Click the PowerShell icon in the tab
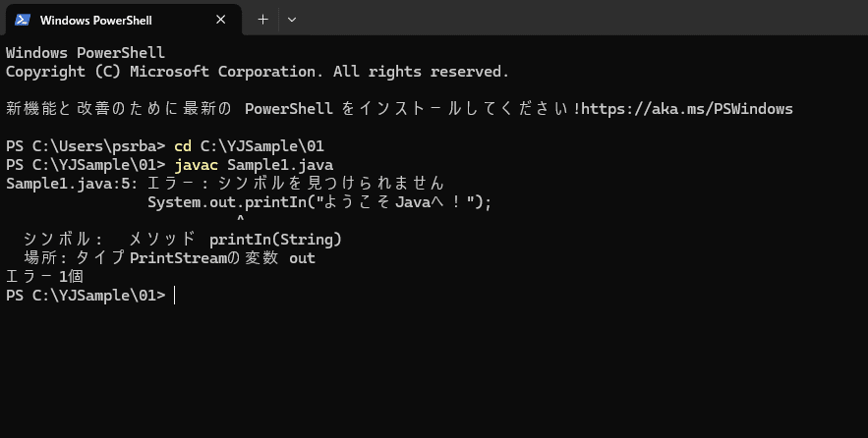 (x=23, y=20)
